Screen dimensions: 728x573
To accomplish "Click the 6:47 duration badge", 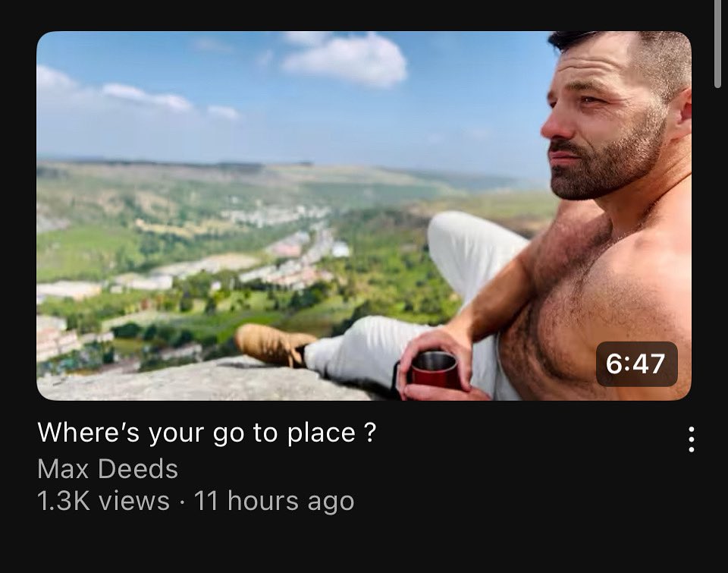I will (636, 364).
